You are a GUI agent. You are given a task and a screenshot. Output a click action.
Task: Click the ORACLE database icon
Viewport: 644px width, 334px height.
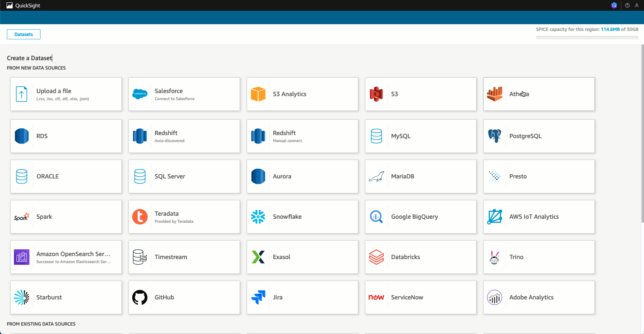22,176
